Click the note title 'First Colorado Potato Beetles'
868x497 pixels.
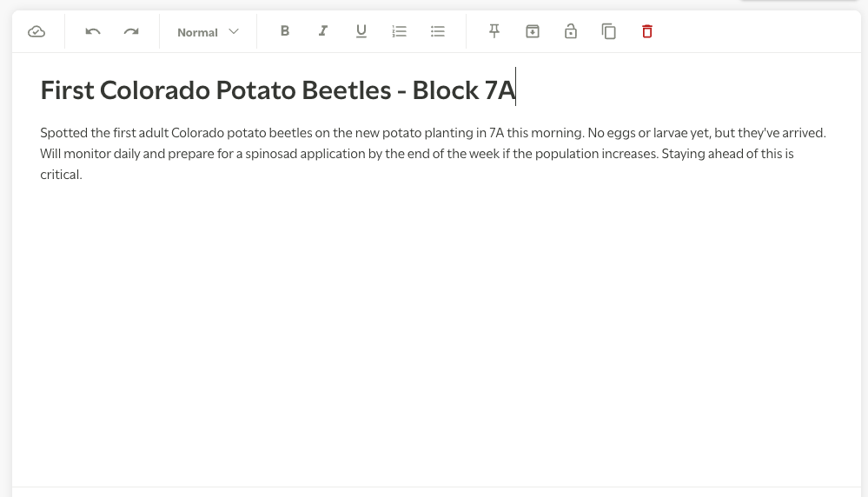click(215, 90)
